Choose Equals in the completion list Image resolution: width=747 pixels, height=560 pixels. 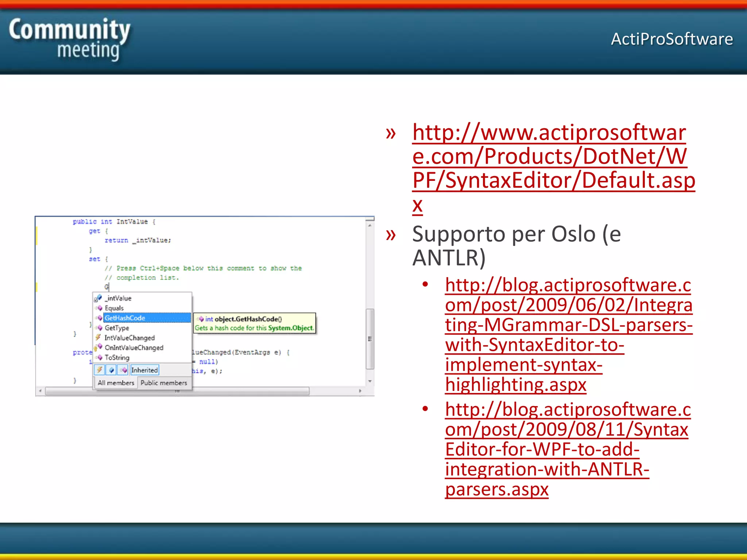[114, 308]
